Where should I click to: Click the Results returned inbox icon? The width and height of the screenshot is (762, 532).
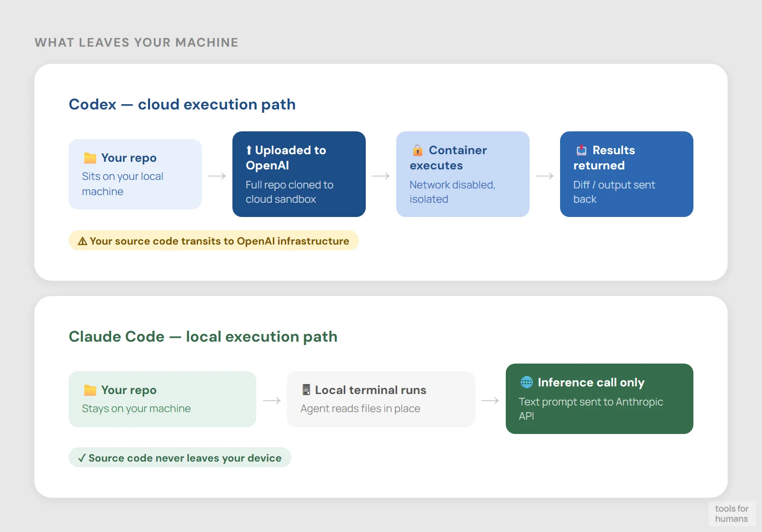[581, 150]
